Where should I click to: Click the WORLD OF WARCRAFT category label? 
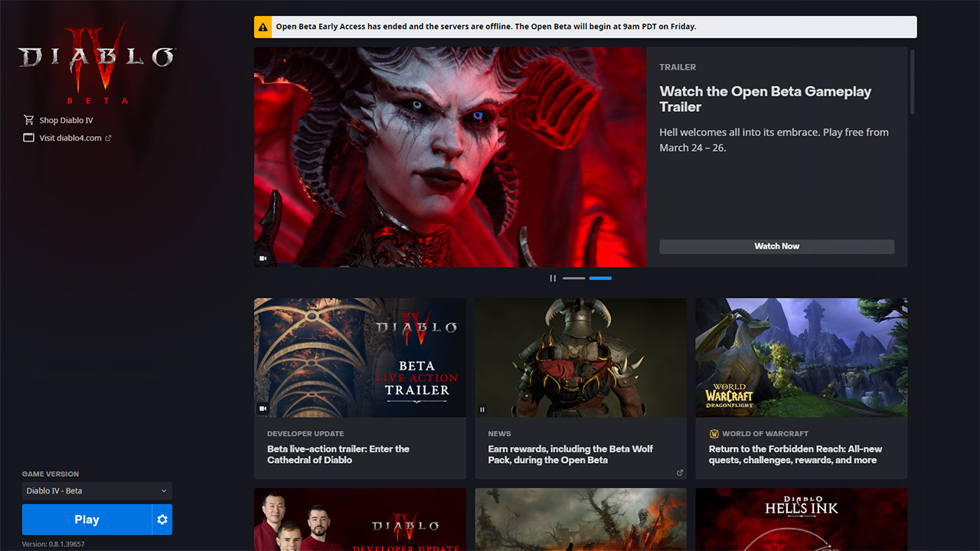pyautogui.click(x=765, y=434)
